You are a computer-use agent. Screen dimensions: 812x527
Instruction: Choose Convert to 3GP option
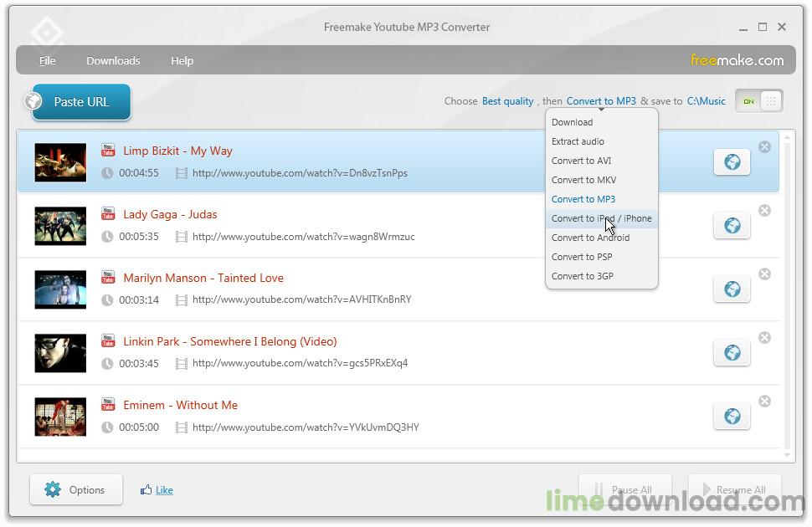click(602, 276)
